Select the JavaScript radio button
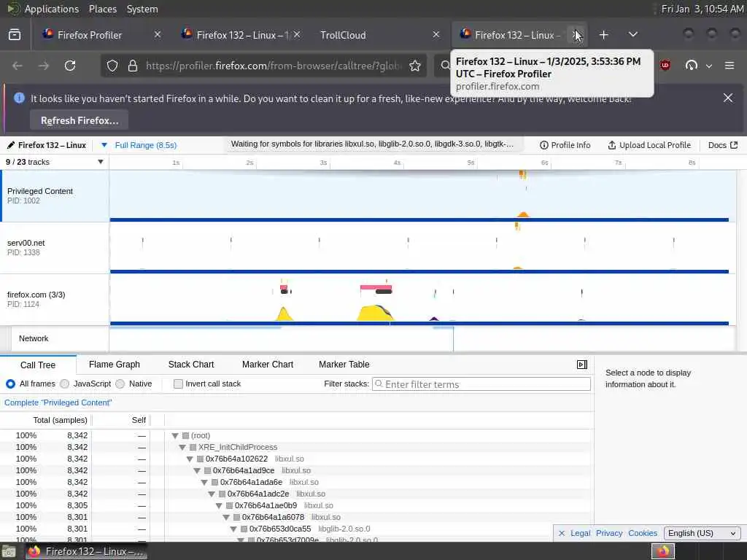Screen dimensions: 747x560 tap(65, 384)
